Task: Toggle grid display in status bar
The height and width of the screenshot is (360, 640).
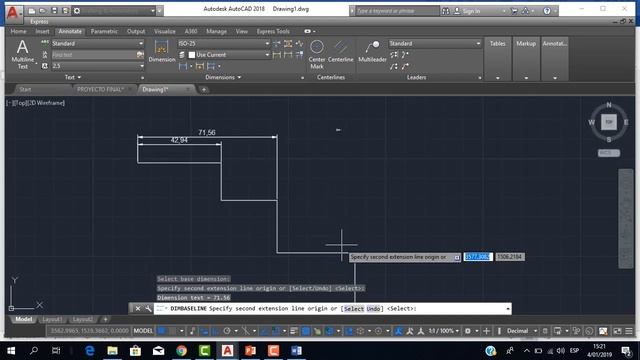Action: (162, 331)
